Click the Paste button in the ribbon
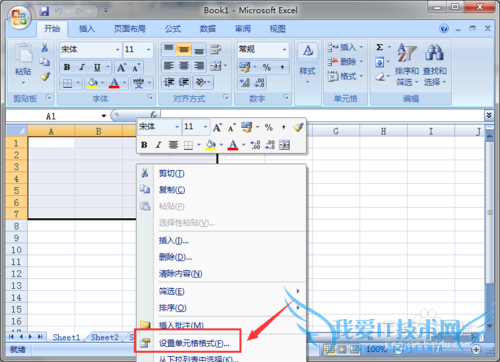500x362 pixels. tap(23, 63)
